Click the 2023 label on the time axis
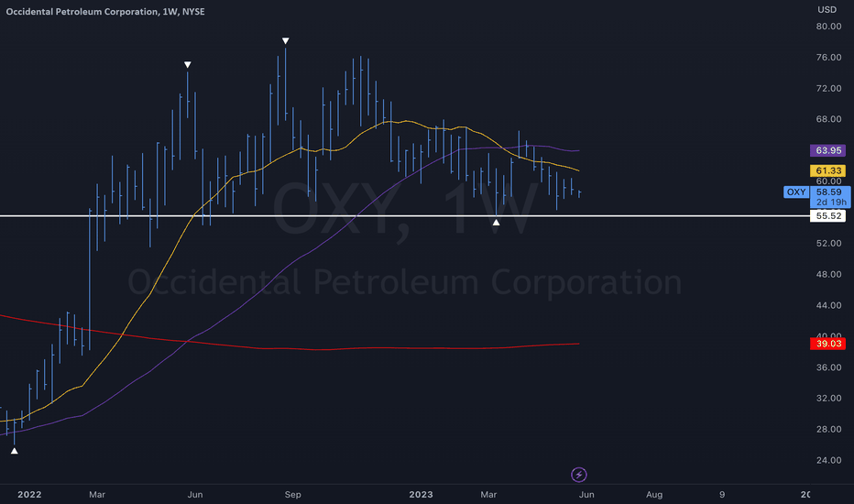The height and width of the screenshot is (504, 854). coord(421,494)
